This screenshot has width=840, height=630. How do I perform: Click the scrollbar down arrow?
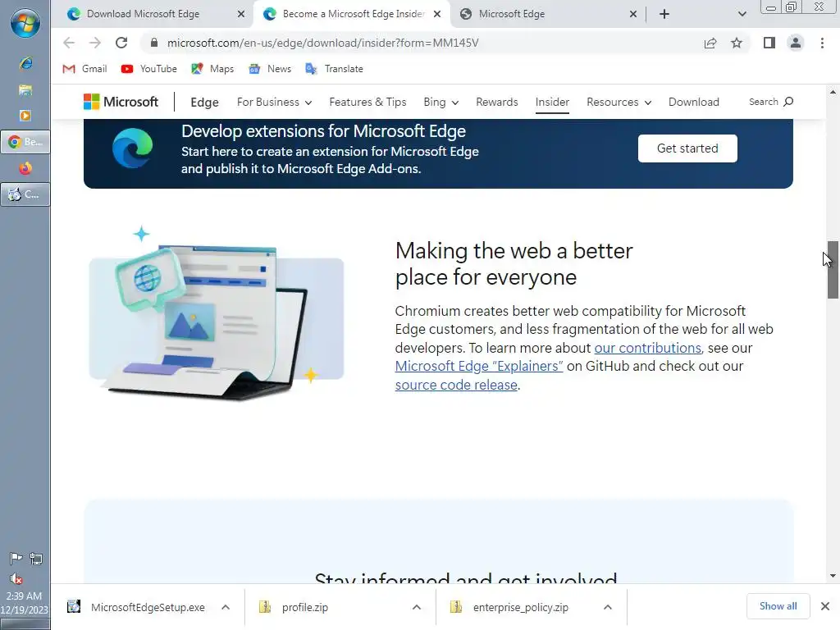pyautogui.click(x=833, y=576)
